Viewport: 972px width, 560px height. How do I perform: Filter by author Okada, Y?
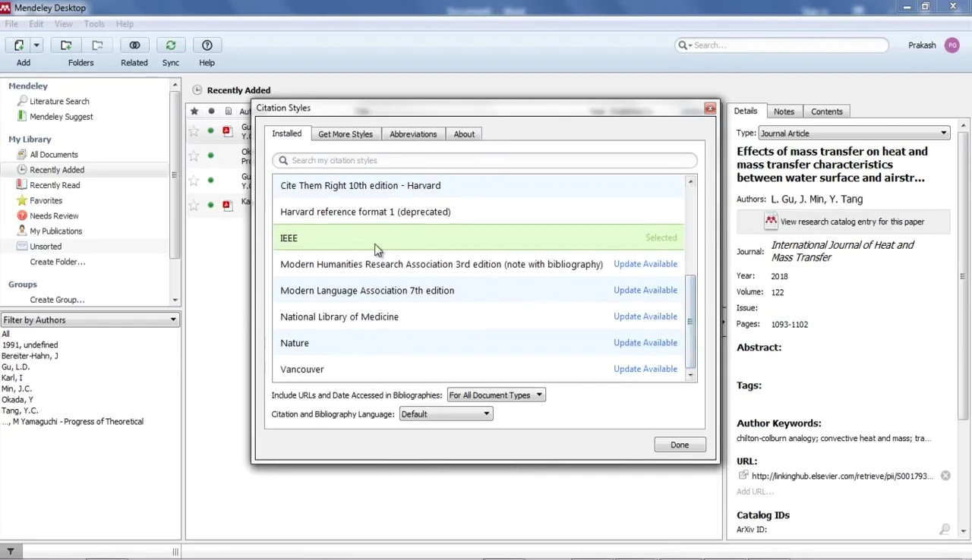(17, 399)
